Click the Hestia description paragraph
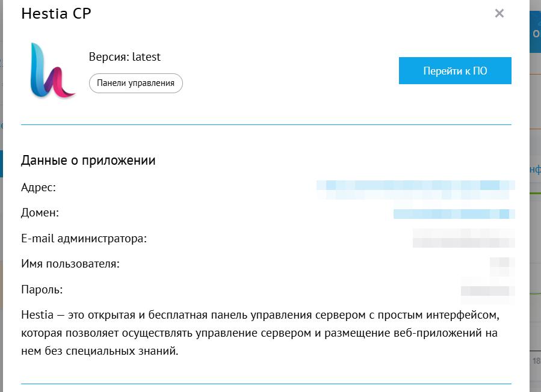The image size is (541, 392). coord(260,333)
